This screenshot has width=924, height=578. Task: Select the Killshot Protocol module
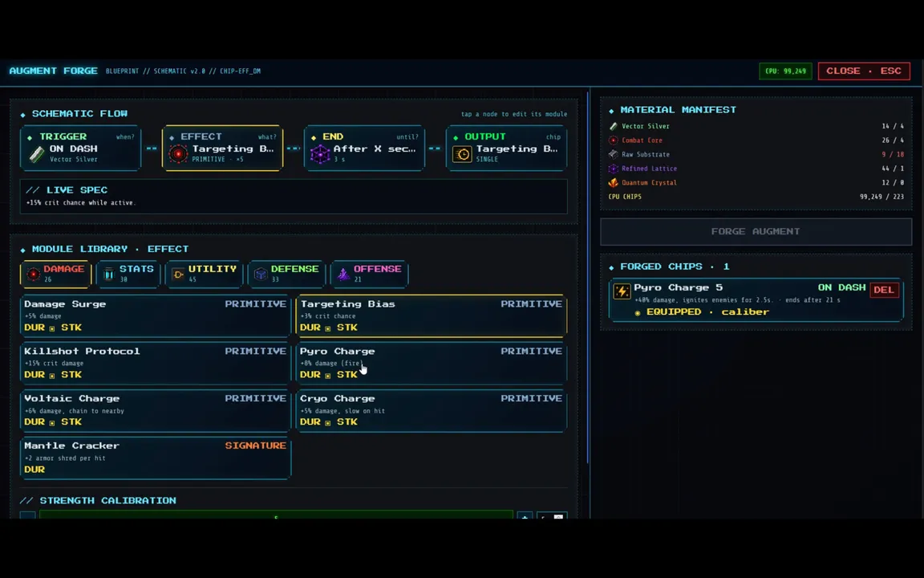156,363
